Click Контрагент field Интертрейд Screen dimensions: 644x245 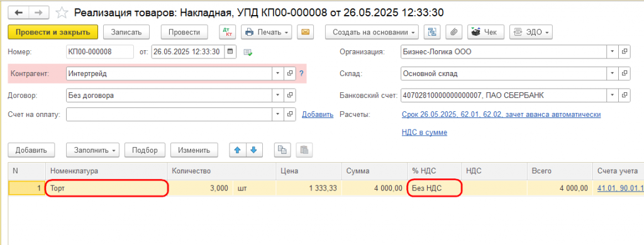[169, 73]
